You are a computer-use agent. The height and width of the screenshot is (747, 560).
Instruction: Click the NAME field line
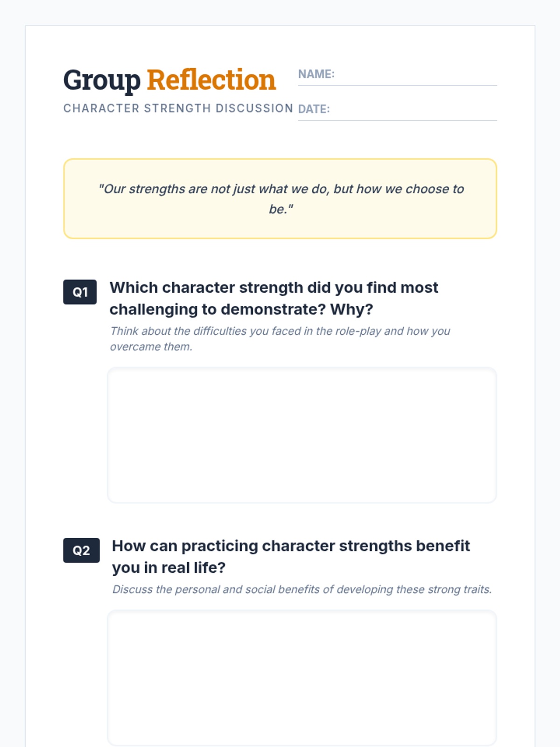[x=398, y=75]
